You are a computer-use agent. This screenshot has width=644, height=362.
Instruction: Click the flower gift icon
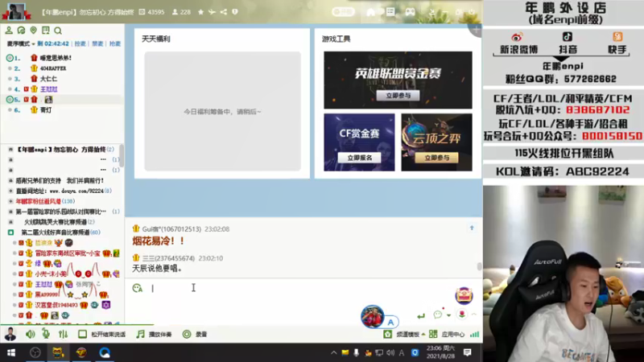pyautogui.click(x=461, y=315)
